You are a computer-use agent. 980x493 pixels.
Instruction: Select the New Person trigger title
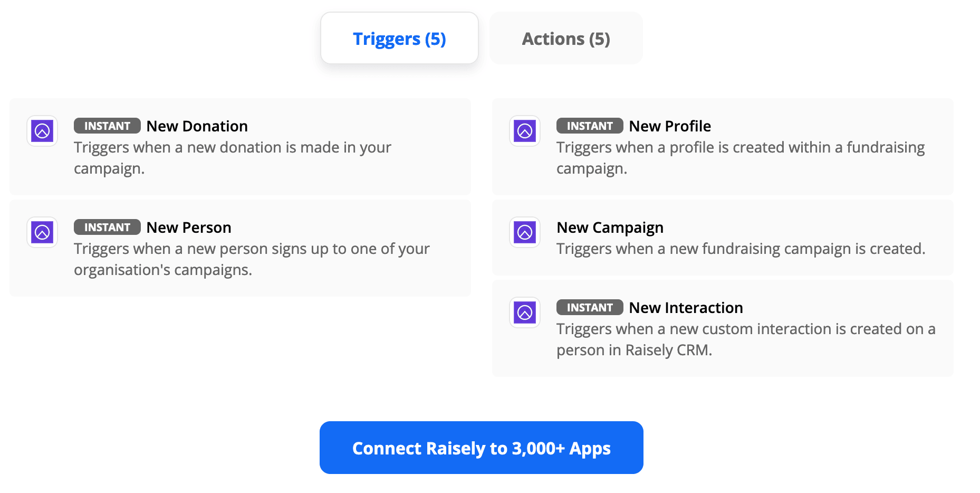pos(189,227)
